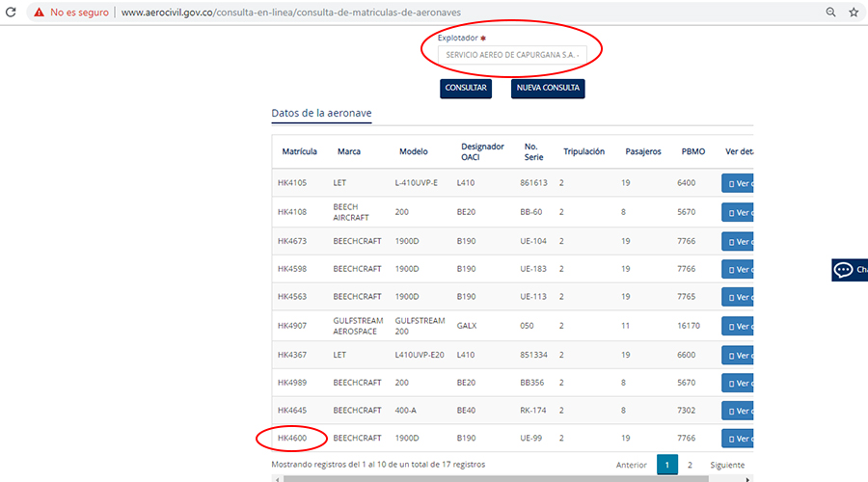View details for aircraft HK4645
Screen dimensions: 868x482
click(738, 411)
